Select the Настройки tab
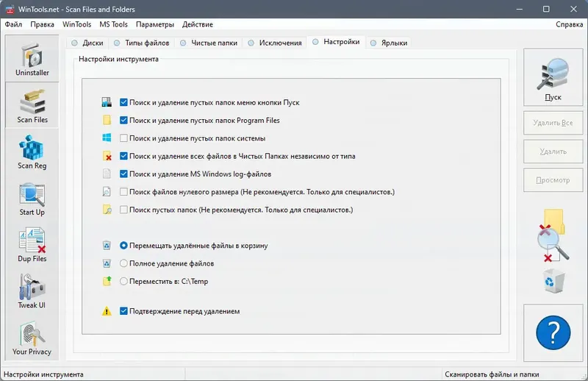588x381 pixels. [x=336, y=42]
